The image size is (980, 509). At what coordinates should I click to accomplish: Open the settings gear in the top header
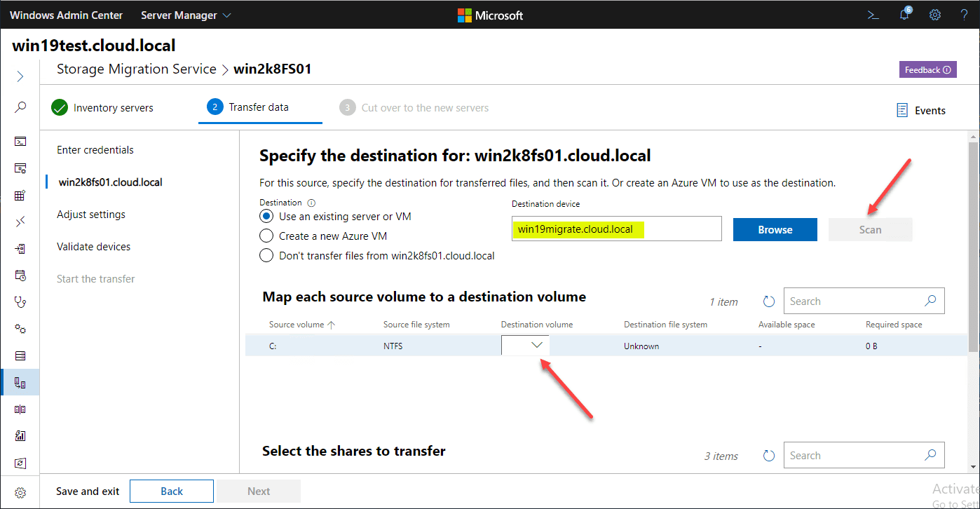[935, 15]
